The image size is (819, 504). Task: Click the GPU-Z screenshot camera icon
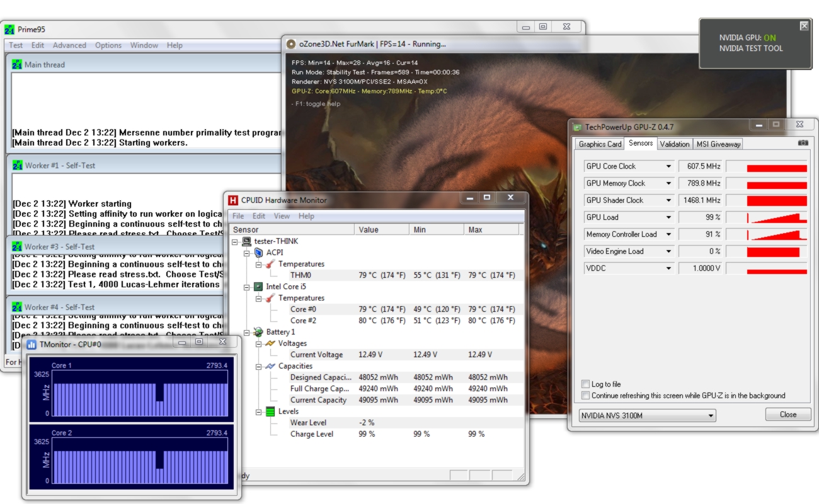click(x=803, y=143)
